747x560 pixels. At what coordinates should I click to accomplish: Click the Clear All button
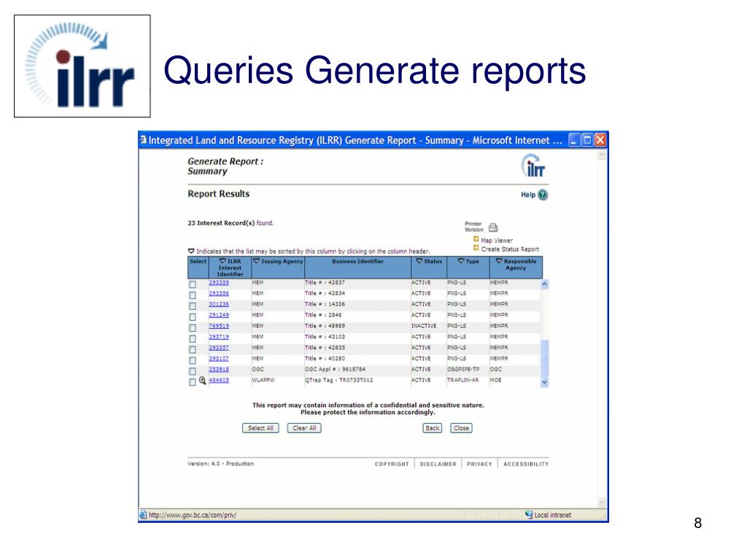(x=304, y=428)
